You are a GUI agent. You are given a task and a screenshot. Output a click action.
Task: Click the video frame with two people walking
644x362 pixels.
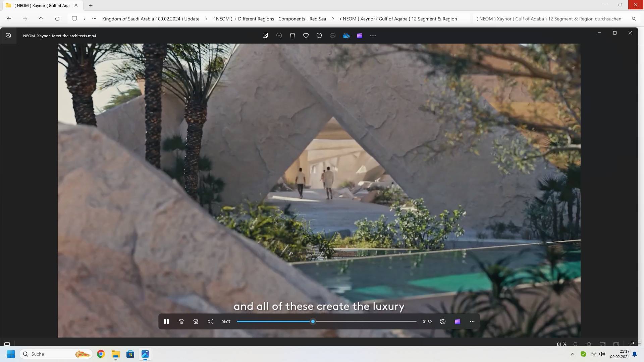(x=319, y=190)
